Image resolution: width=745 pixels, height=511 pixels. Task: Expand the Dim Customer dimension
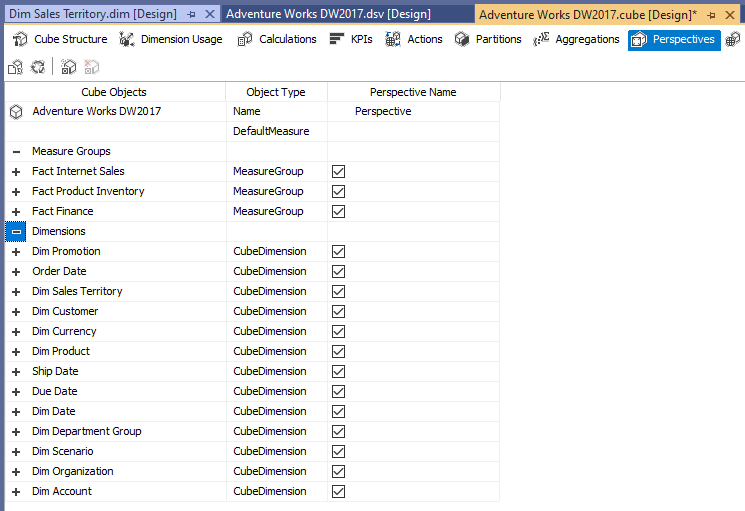click(16, 312)
